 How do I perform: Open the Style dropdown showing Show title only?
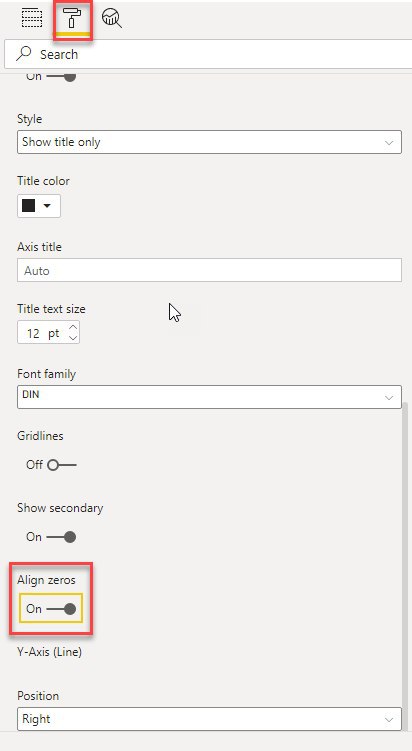tap(209, 142)
